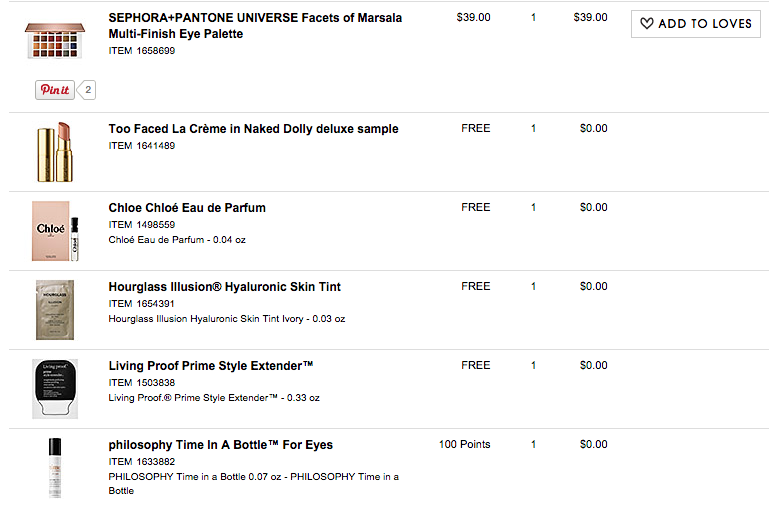Click the 100 Points price label
The image size is (772, 525).
pos(465,444)
